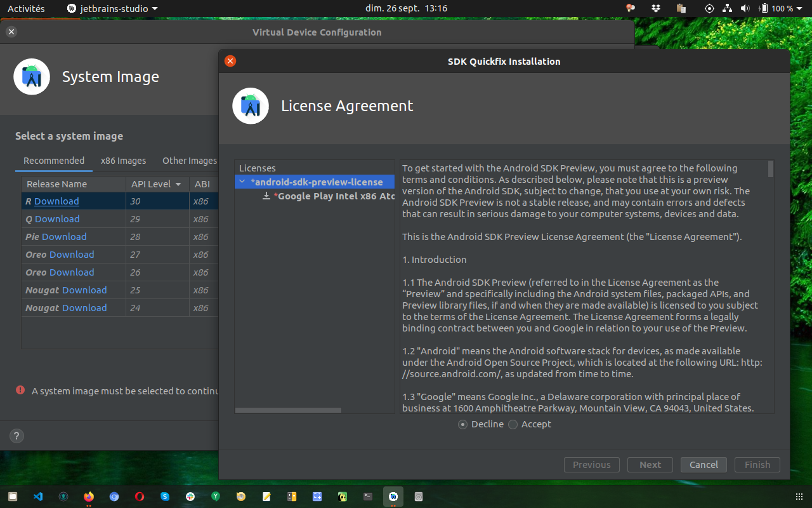Launch Visual Studio Code from the dock

coord(38,497)
